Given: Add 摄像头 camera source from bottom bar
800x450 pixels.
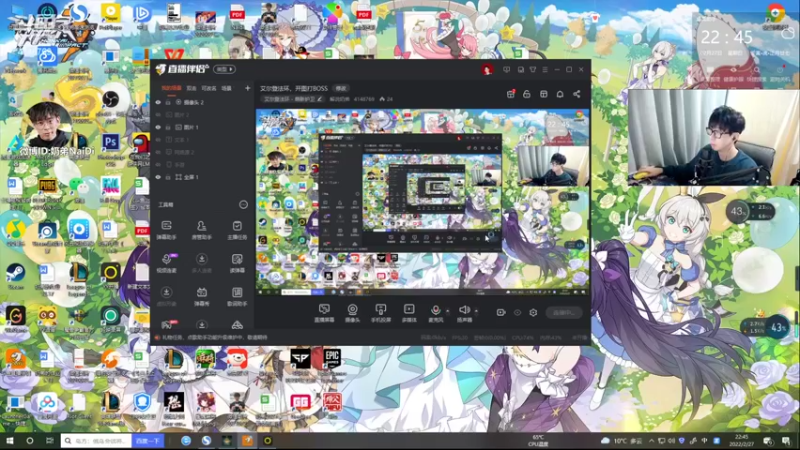Looking at the screenshot, I should tap(352, 313).
